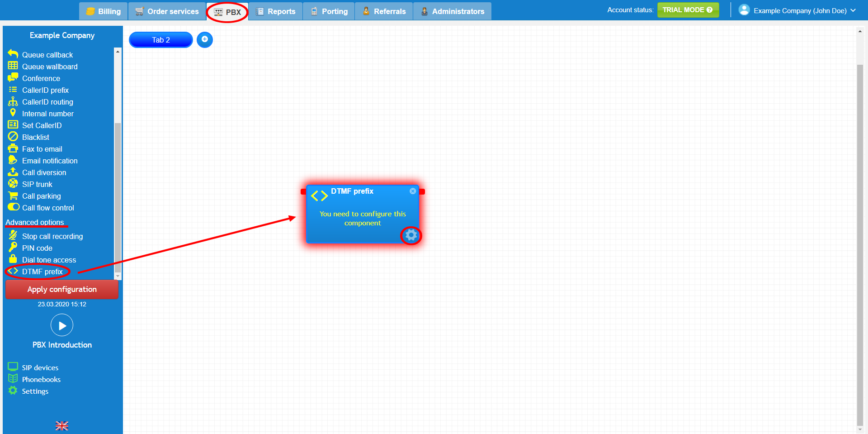Click the Stop call recording microphone icon

[x=13, y=235]
